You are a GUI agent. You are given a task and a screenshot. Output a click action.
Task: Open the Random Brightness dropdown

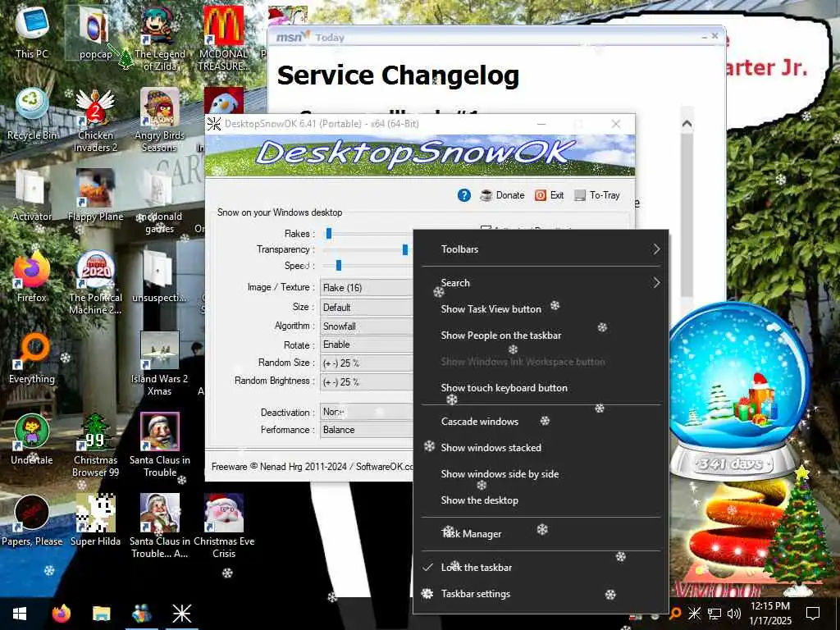point(367,382)
